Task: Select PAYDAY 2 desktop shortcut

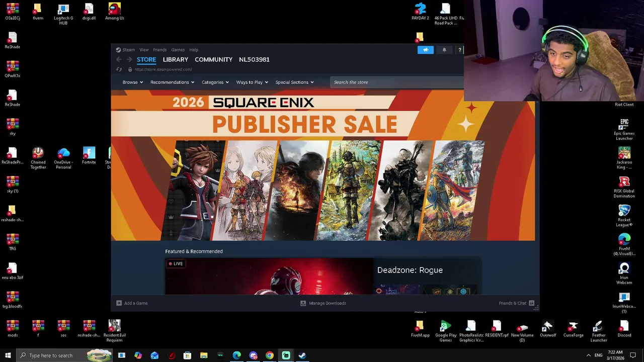Action: (420, 12)
